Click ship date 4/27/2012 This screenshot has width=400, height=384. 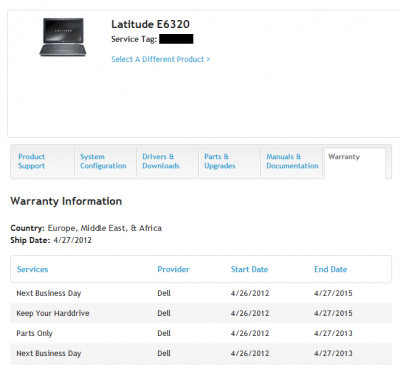tap(72, 240)
